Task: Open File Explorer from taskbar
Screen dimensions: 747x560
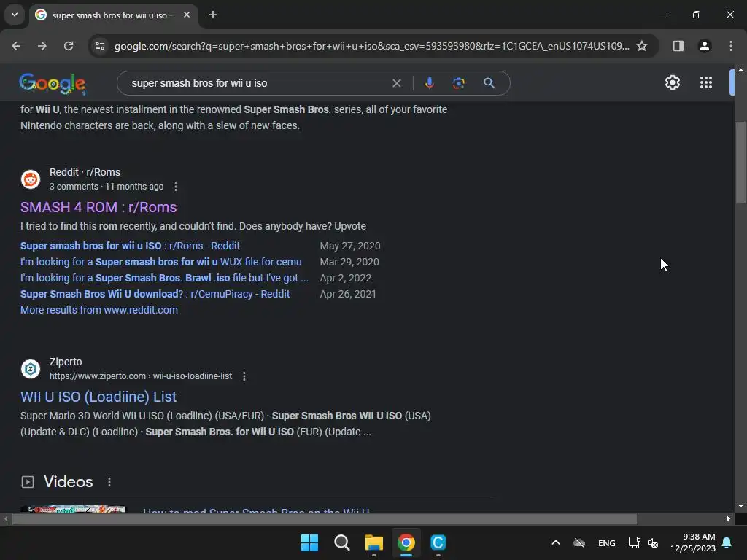Action: click(374, 542)
